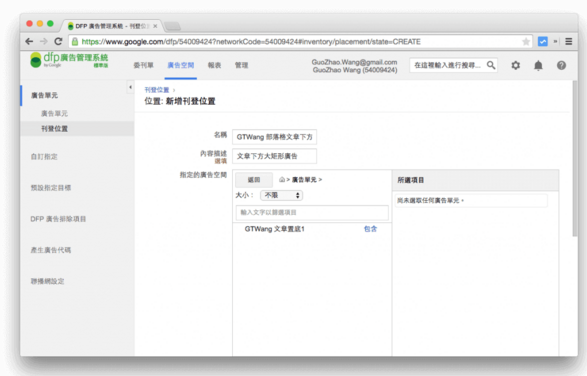Click the GuoZhao.Wang@gmail.com account text
Screen dimensions: 587x376
click(x=354, y=62)
